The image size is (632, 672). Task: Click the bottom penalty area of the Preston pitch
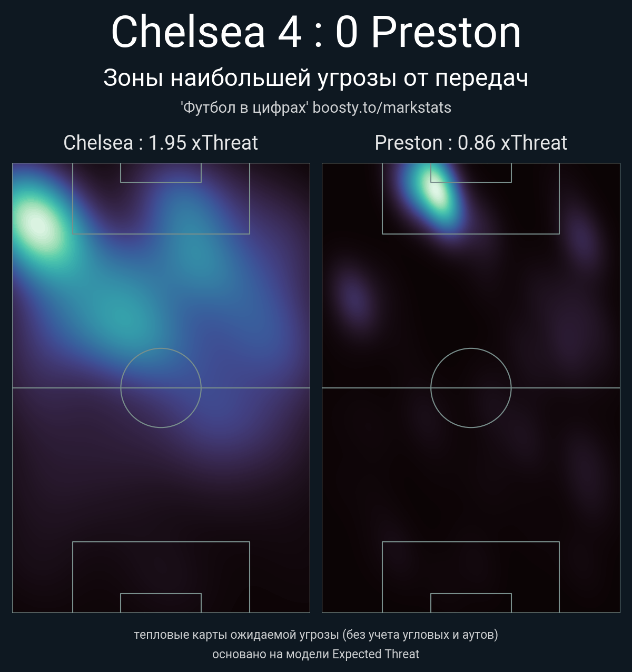471,577
